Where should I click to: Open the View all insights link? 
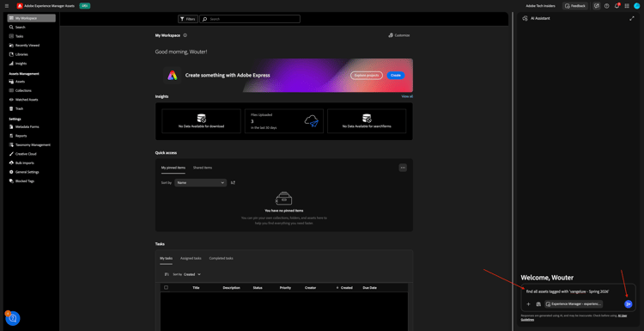click(407, 96)
